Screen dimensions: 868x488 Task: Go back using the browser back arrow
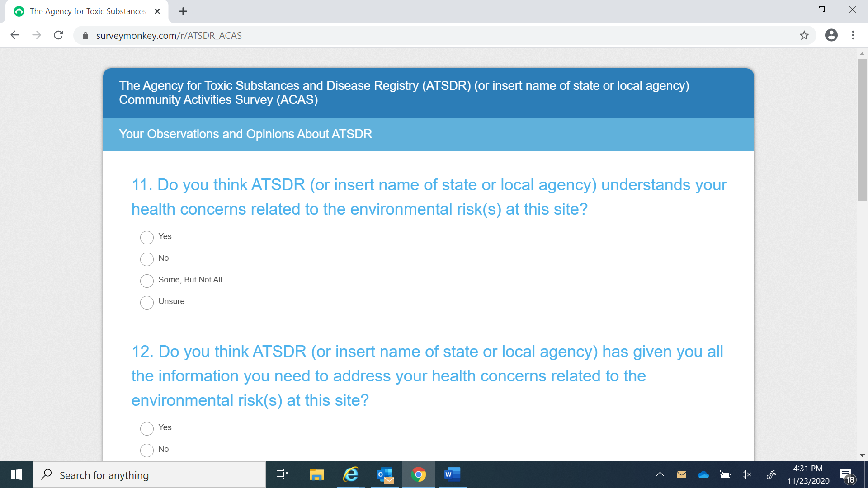tap(15, 35)
